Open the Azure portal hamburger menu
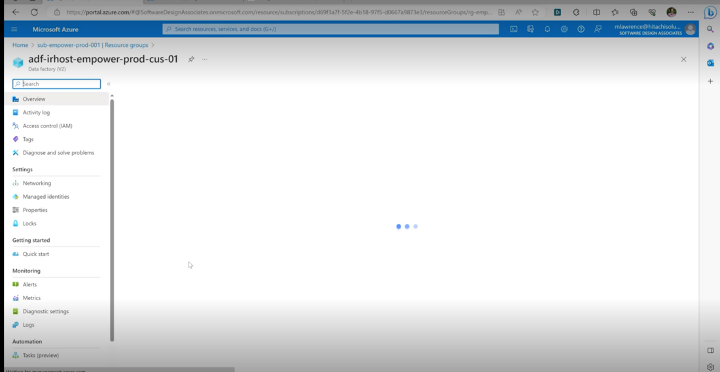The height and width of the screenshot is (372, 720). (14, 29)
